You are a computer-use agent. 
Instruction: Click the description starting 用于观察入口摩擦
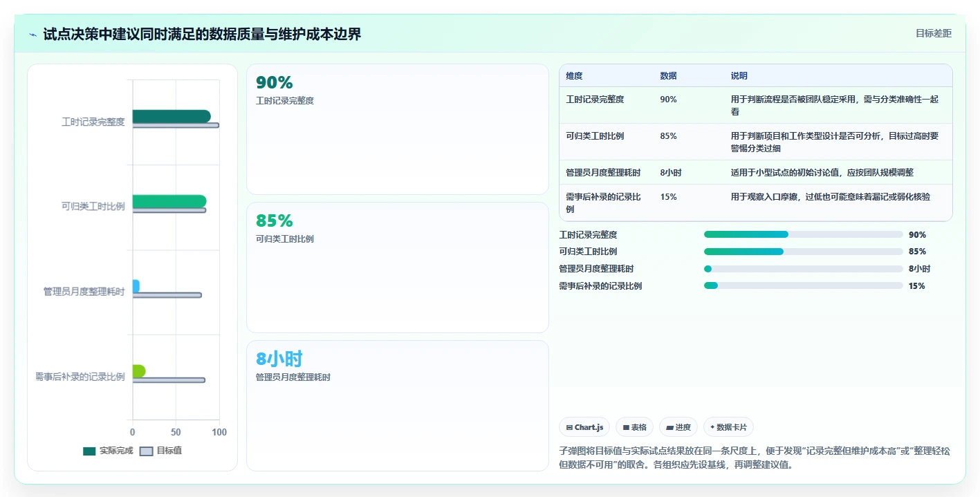point(831,197)
